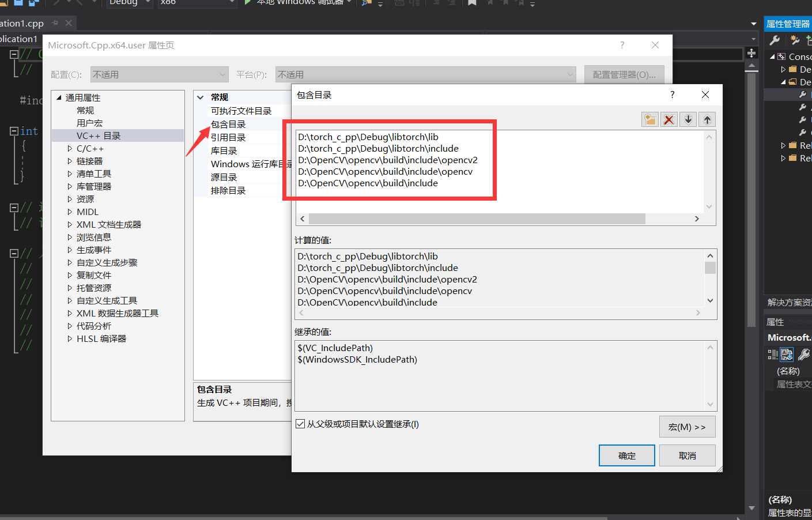The width and height of the screenshot is (812, 520).
Task: Move selected line down arrow button
Action: 688,119
